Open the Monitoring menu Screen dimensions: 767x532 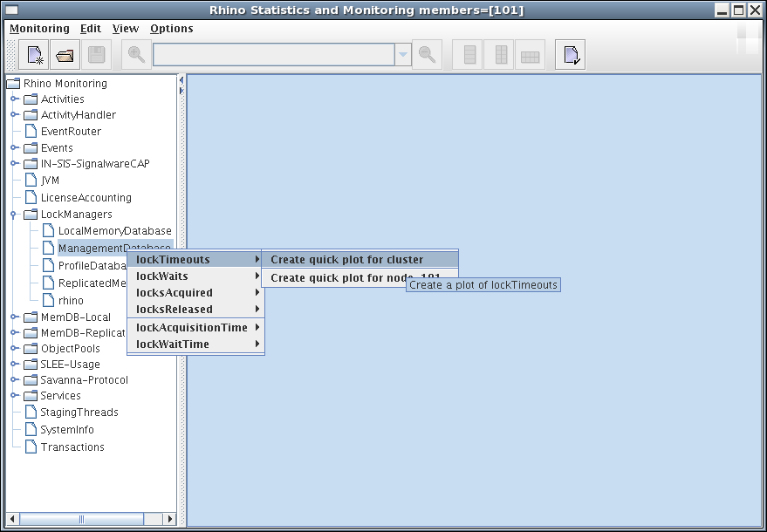39,28
